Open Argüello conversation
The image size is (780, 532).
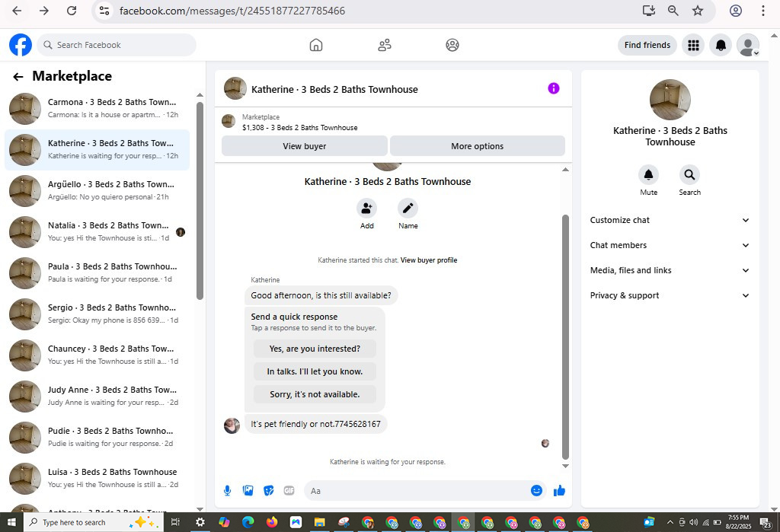coord(97,190)
